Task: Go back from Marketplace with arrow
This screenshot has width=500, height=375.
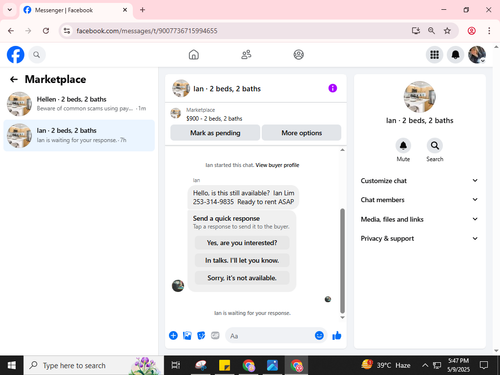Action: (x=14, y=79)
